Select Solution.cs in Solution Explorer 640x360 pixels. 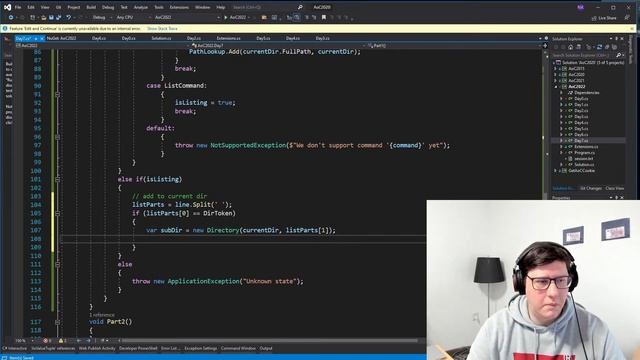pos(584,164)
